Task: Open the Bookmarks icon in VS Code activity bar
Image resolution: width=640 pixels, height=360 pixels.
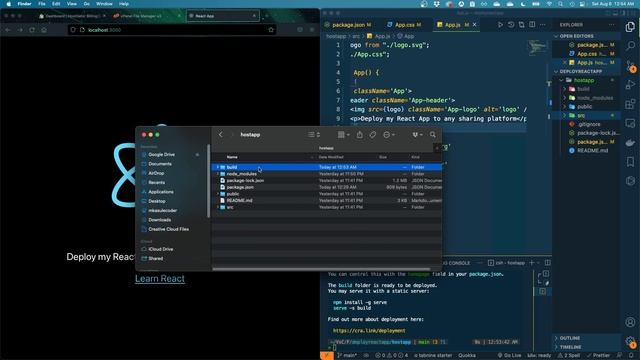Action: tap(630, 162)
